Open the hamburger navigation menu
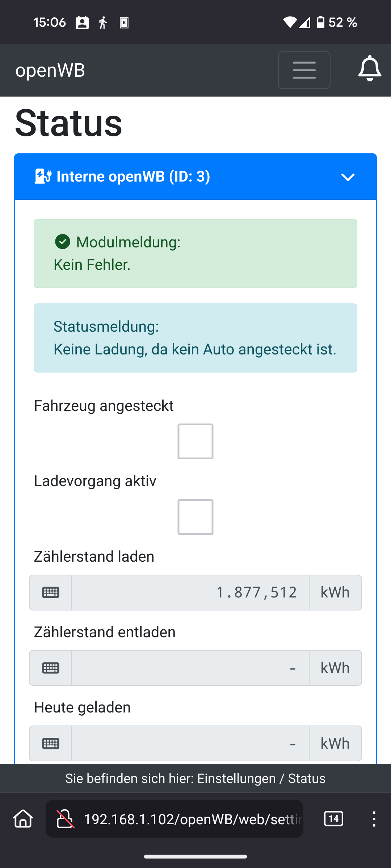391x868 pixels. pyautogui.click(x=304, y=70)
